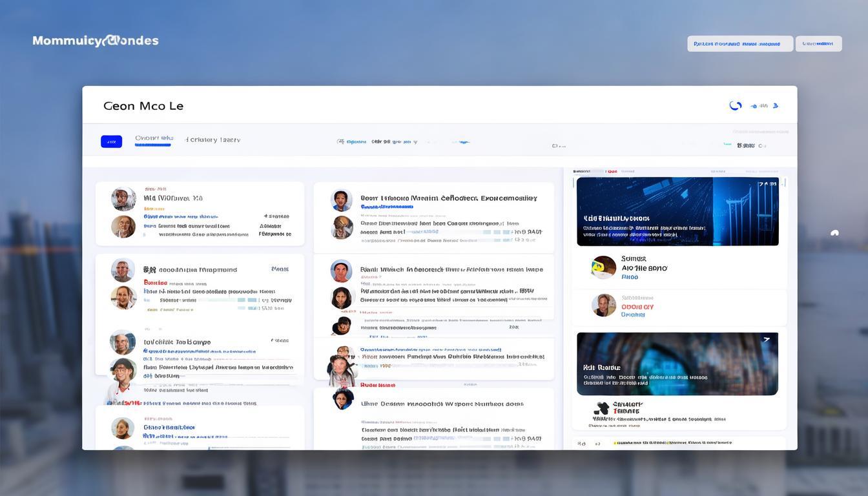Click the arrow icon on the lower blurred banner
Image resolution: width=868 pixels, height=496 pixels.
click(767, 340)
